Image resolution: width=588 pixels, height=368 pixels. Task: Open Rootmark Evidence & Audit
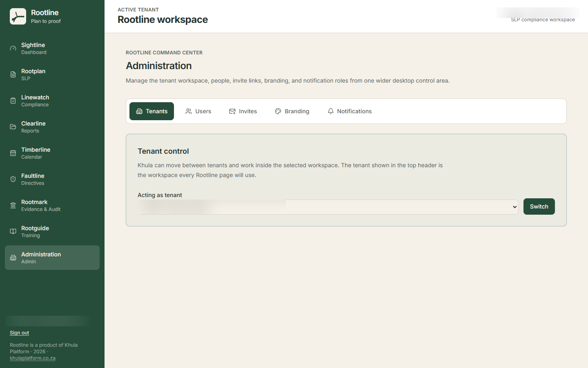click(52, 205)
